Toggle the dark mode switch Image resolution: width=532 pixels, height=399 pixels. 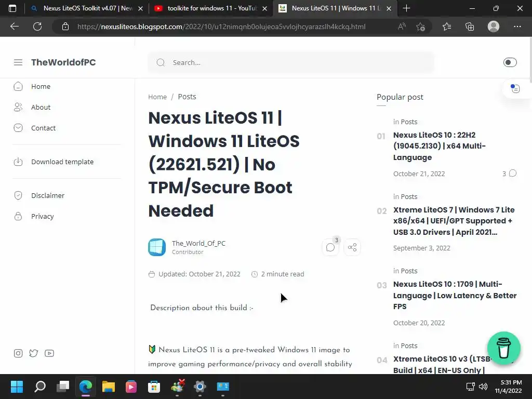510,62
